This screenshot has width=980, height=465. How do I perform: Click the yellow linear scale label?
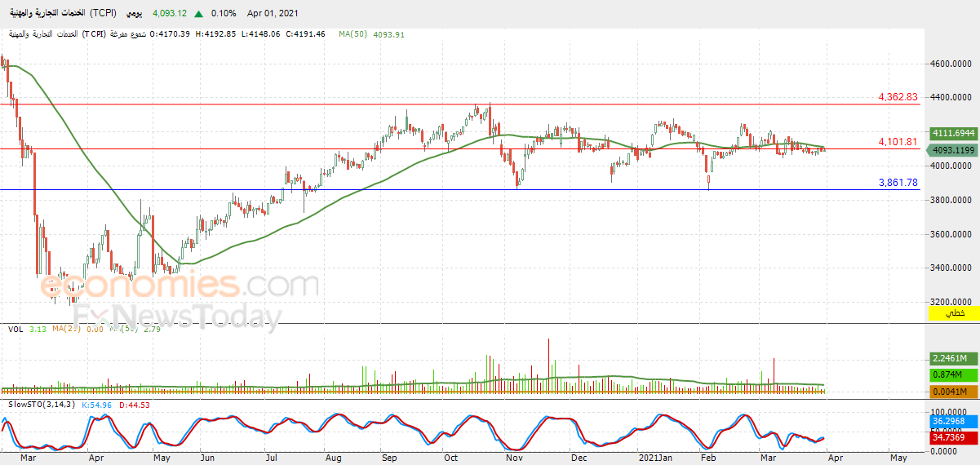click(953, 313)
